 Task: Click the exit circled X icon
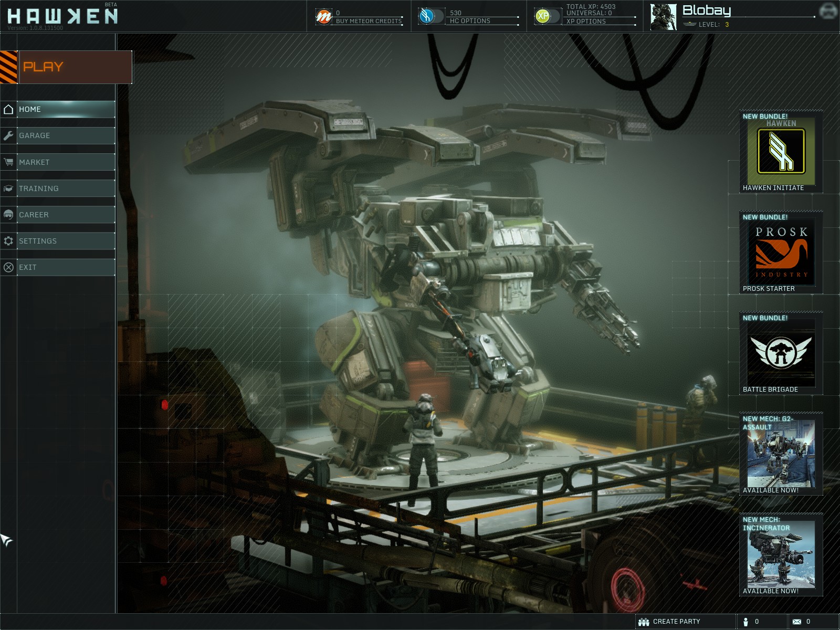(8, 267)
